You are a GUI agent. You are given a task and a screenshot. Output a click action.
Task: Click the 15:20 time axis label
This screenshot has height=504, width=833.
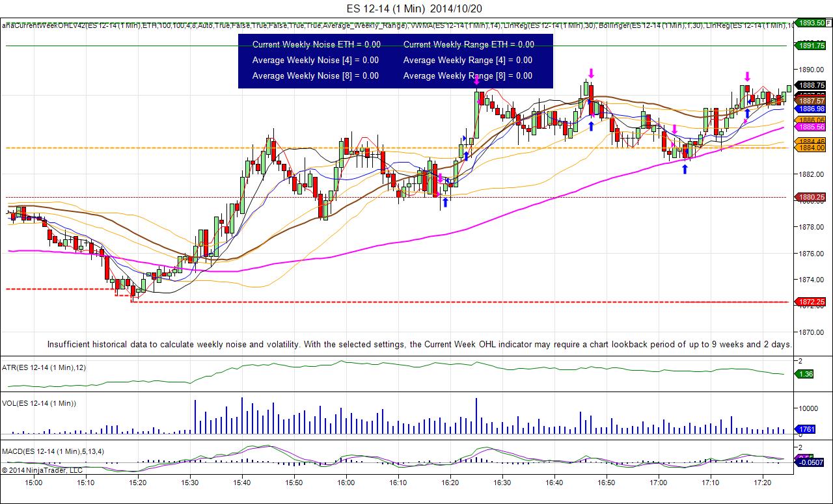pyautogui.click(x=137, y=483)
